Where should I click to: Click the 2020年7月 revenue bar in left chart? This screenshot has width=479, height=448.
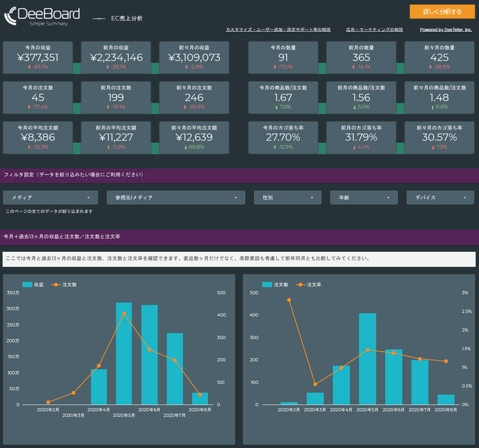(x=175, y=369)
